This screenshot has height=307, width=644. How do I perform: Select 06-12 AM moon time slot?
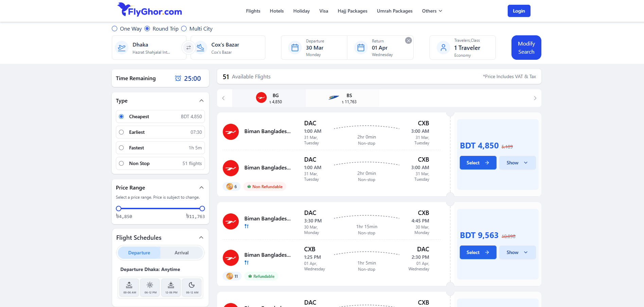click(192, 287)
